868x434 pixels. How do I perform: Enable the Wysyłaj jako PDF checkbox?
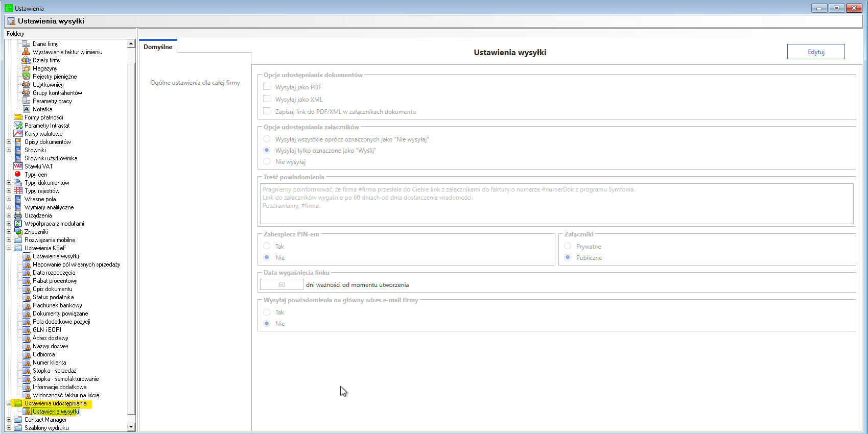coord(267,87)
